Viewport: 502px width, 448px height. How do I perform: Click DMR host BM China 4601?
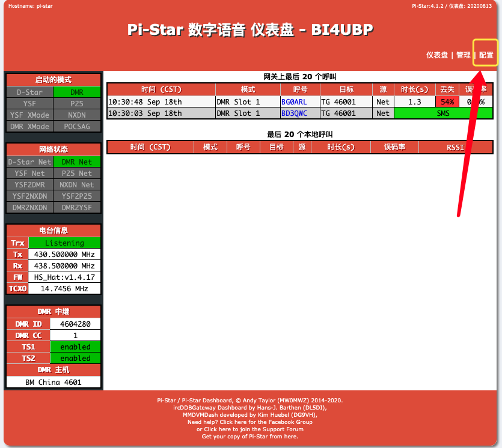(x=54, y=383)
